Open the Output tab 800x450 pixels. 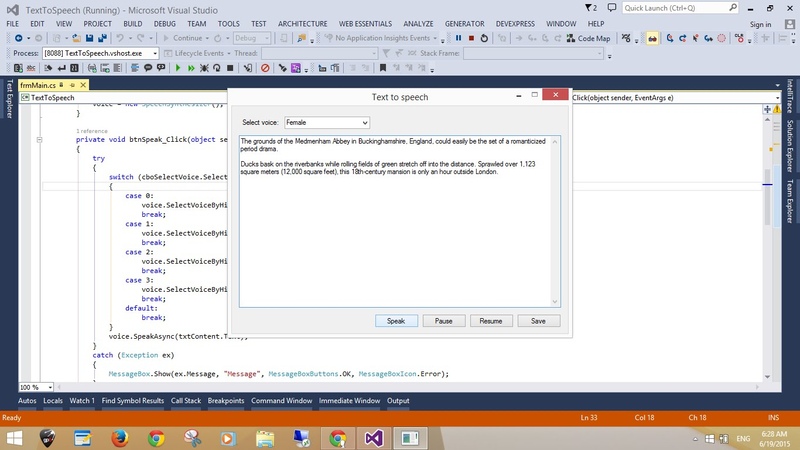point(398,401)
